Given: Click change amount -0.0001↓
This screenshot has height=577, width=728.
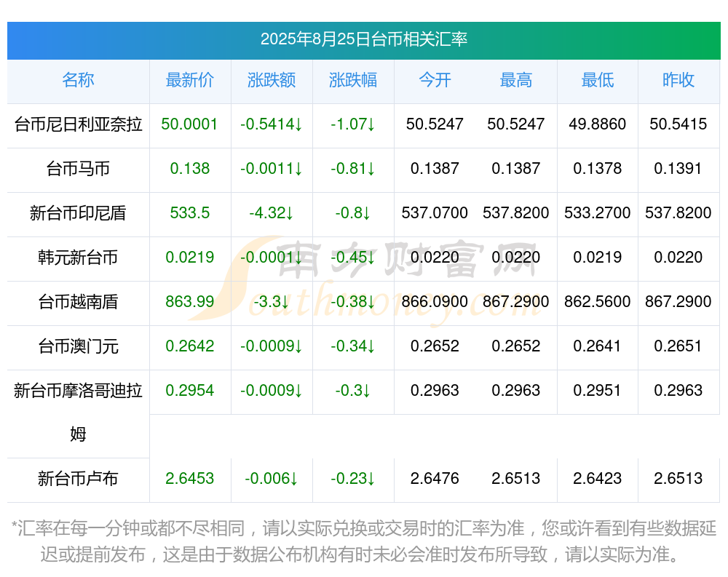Looking at the screenshot, I should (x=271, y=257).
